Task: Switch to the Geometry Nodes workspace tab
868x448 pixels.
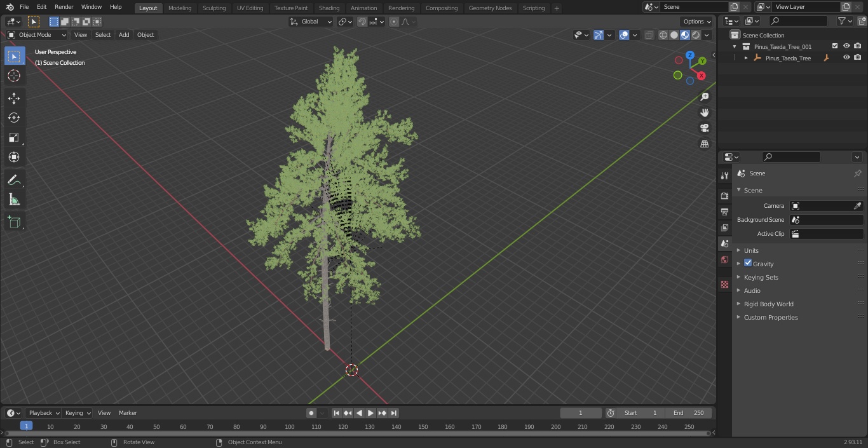Action: click(x=490, y=8)
